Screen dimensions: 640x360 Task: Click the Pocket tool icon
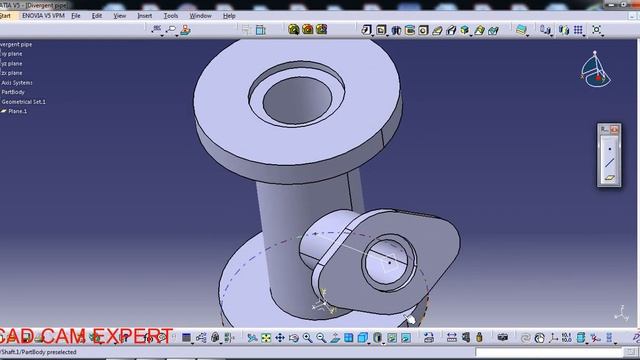[381, 30]
